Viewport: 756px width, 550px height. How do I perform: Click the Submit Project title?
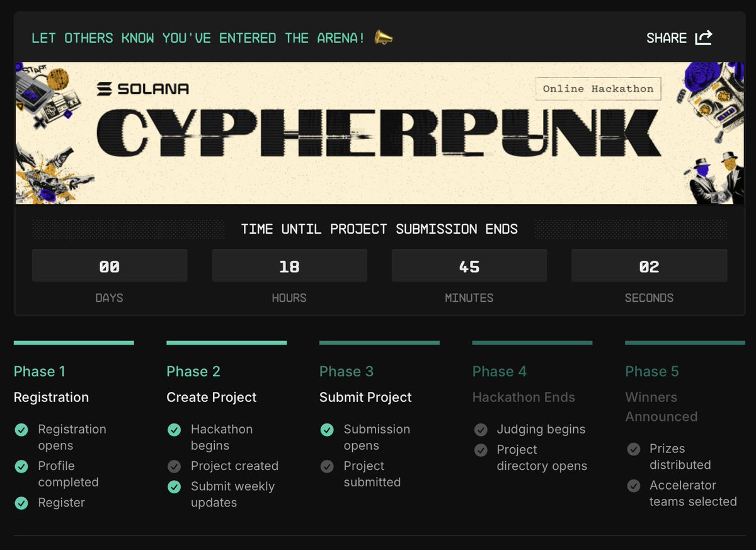[365, 398]
